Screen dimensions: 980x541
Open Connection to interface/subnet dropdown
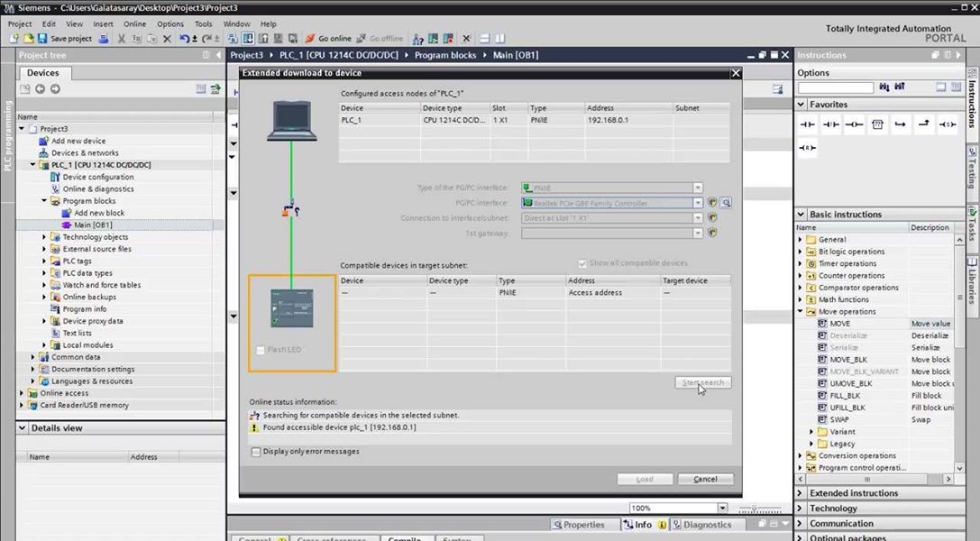point(698,218)
